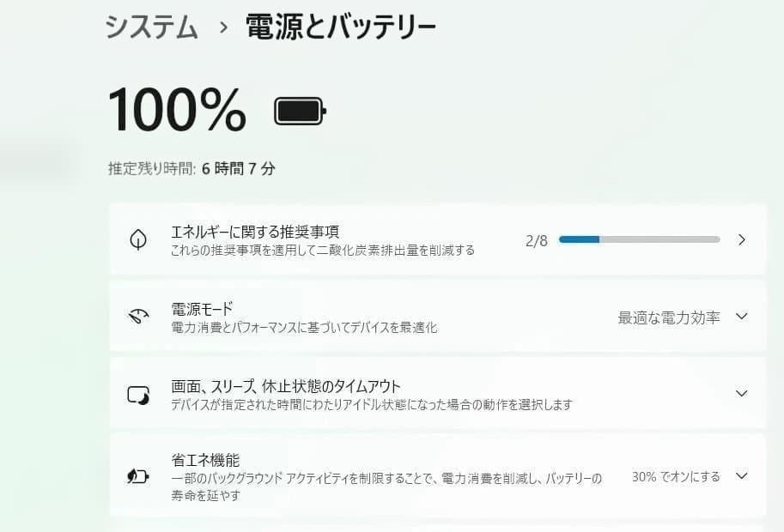
Task: Click the leaf symbol inside the recommendations circle
Action: pyautogui.click(x=137, y=239)
